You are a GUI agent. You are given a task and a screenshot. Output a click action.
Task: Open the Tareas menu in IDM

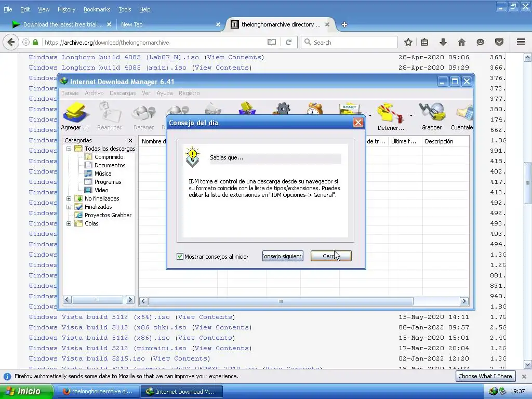(x=70, y=93)
